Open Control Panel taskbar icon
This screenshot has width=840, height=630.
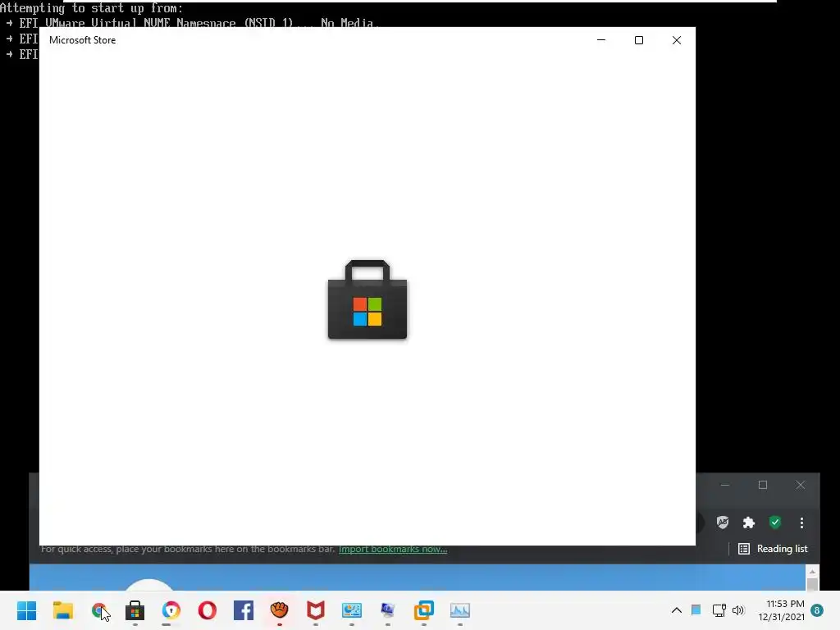[351, 610]
